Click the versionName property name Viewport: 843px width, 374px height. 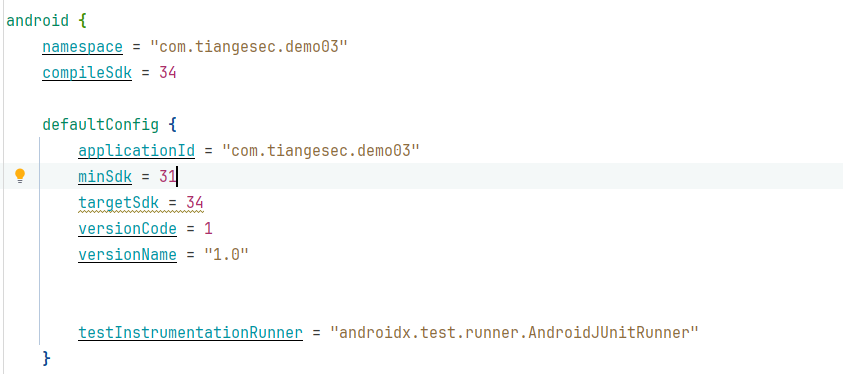pyautogui.click(x=127, y=254)
